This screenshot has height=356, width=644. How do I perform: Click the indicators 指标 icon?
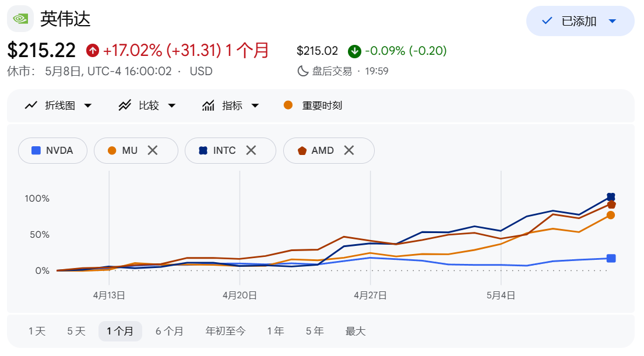click(x=208, y=105)
